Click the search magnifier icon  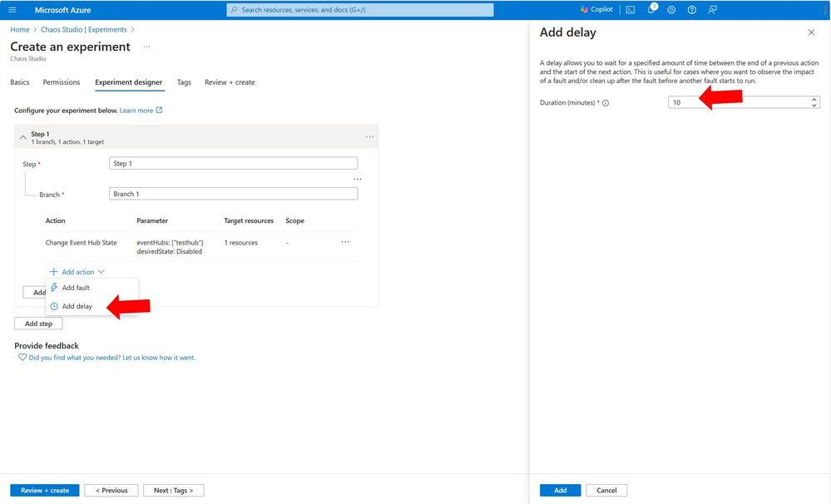[235, 9]
